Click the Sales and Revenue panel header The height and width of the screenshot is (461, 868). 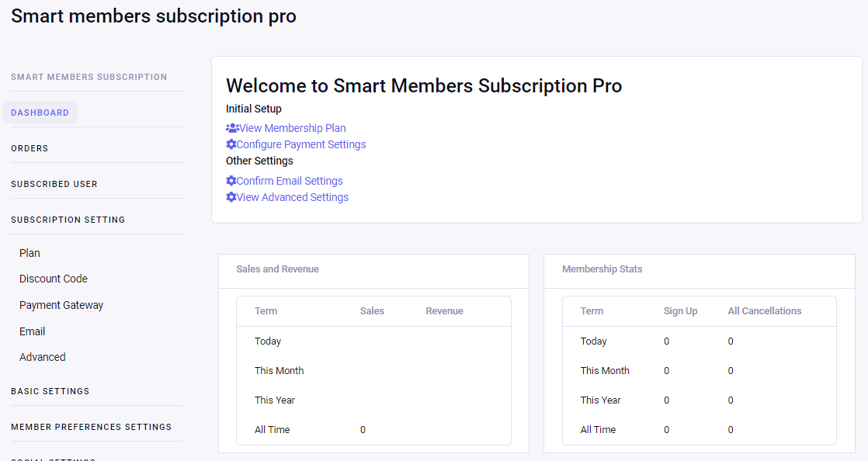[x=277, y=269]
